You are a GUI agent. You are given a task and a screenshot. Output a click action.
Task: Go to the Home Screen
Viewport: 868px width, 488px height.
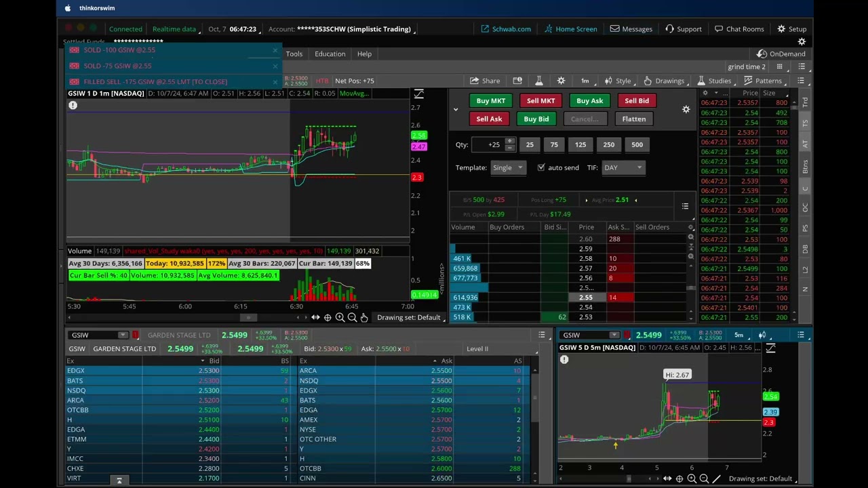(570, 29)
